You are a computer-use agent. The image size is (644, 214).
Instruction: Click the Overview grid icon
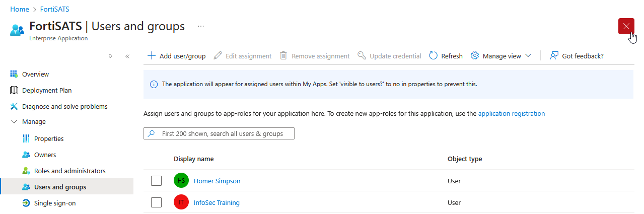[x=14, y=74]
